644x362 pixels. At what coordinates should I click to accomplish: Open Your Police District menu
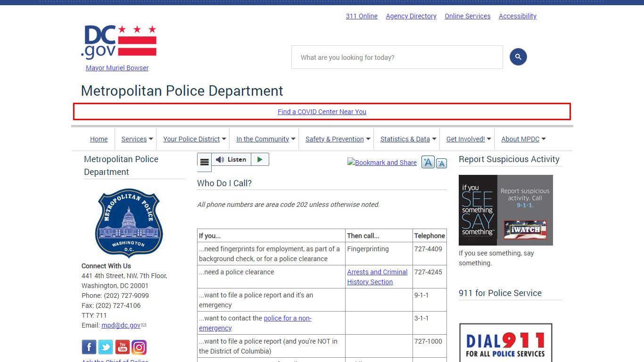[191, 139]
